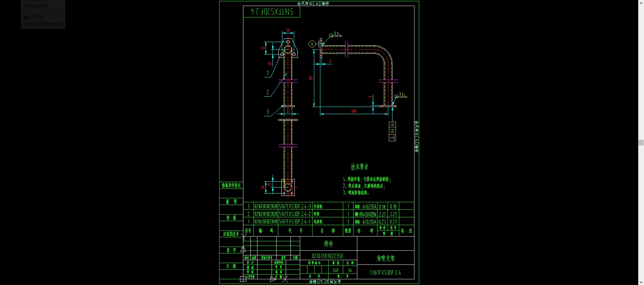Click technical requirement line 1 about 焊接牢靠

tap(367, 179)
